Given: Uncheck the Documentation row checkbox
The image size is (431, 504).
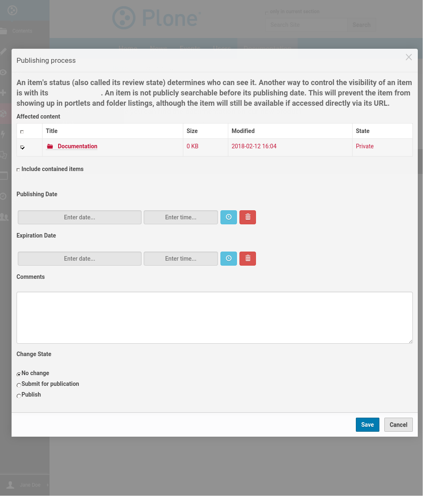Looking at the screenshot, I should click(x=22, y=147).
